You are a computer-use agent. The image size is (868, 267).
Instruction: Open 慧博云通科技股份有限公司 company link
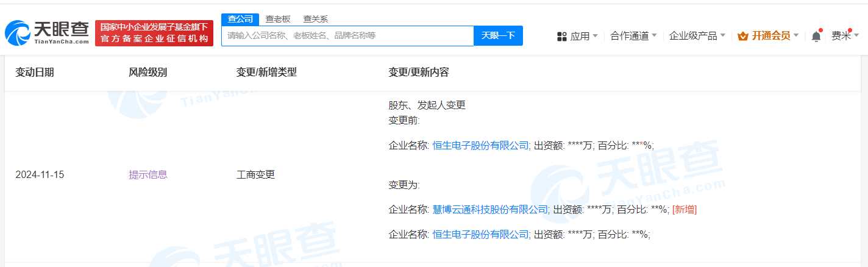coord(491,209)
